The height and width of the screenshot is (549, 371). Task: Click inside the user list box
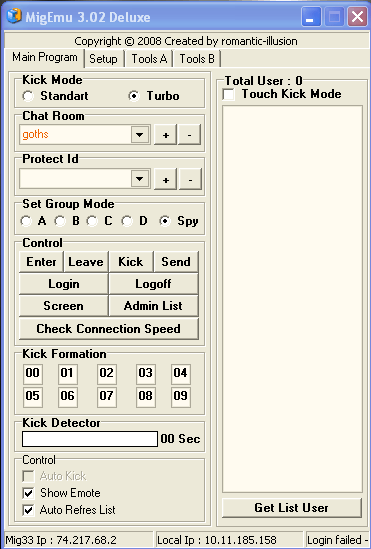[292, 299]
